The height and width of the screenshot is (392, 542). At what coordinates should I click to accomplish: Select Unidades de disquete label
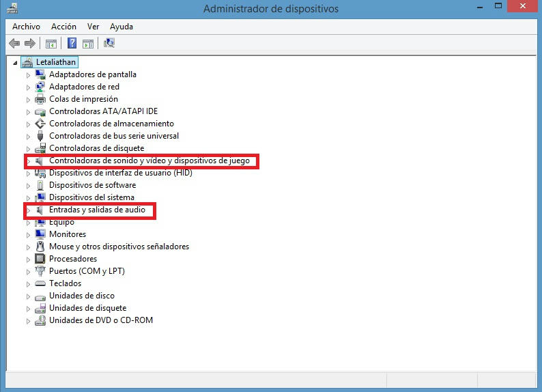point(88,308)
